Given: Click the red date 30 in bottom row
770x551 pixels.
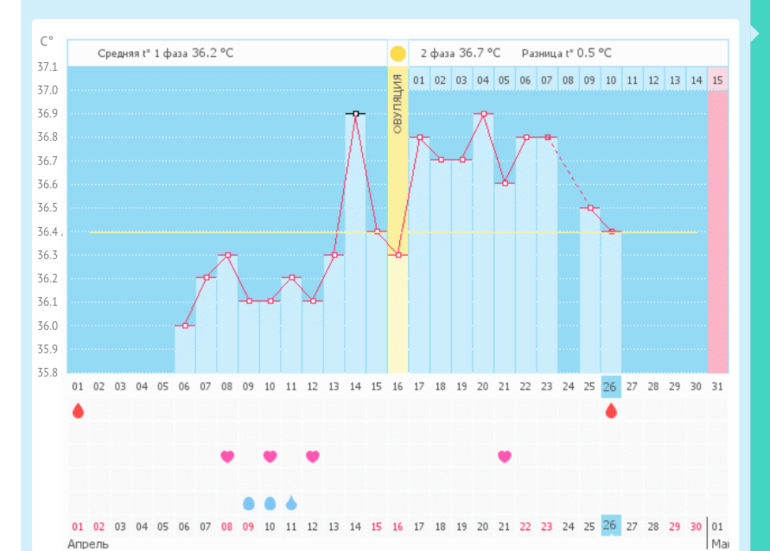Looking at the screenshot, I should [696, 526].
